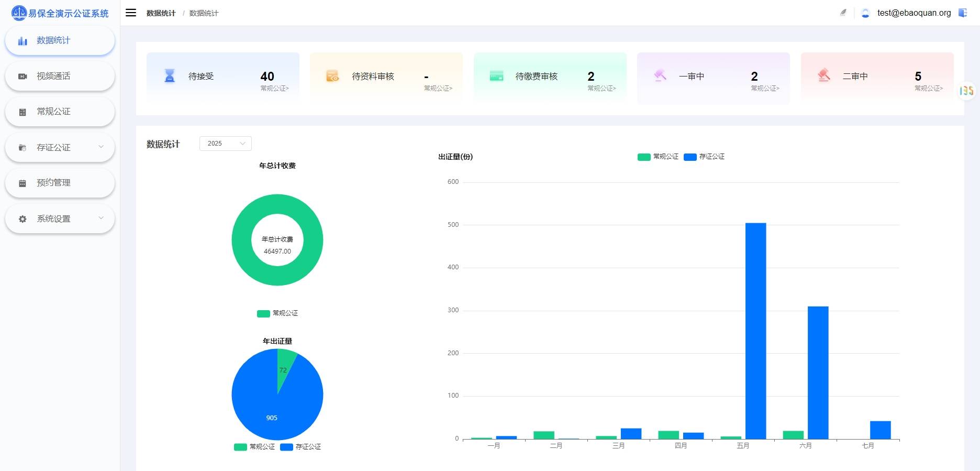980x471 pixels.
Task: Toggle 存证公证 legend under 年出证量 pie
Action: (300, 447)
